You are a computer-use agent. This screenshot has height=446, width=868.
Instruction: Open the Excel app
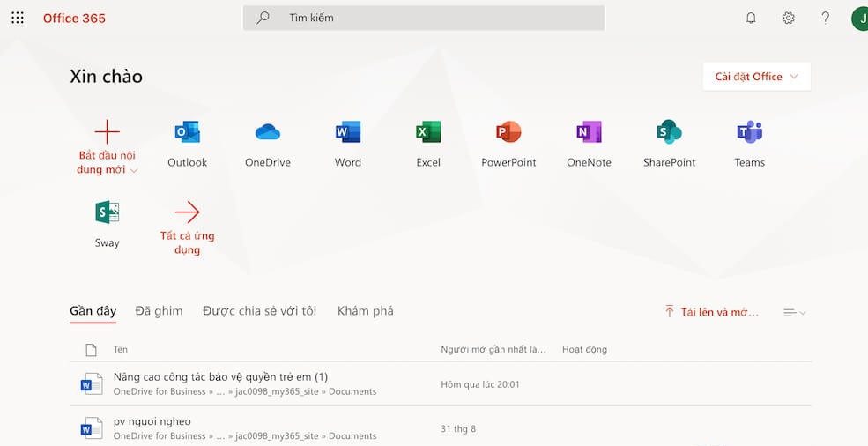pyautogui.click(x=428, y=132)
